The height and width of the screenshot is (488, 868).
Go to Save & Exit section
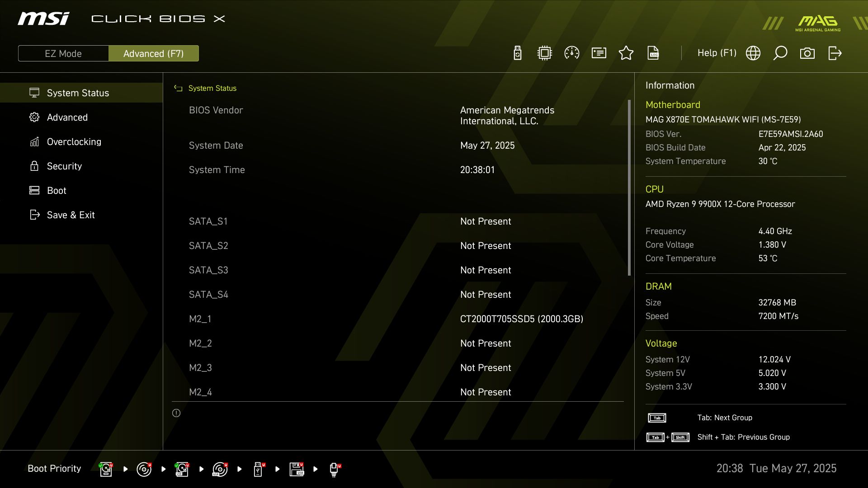[71, 215]
